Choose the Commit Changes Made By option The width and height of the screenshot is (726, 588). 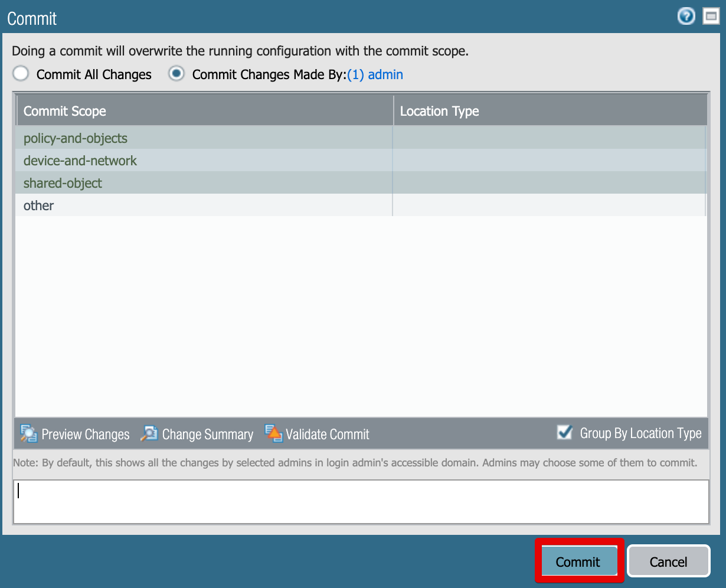coord(176,74)
